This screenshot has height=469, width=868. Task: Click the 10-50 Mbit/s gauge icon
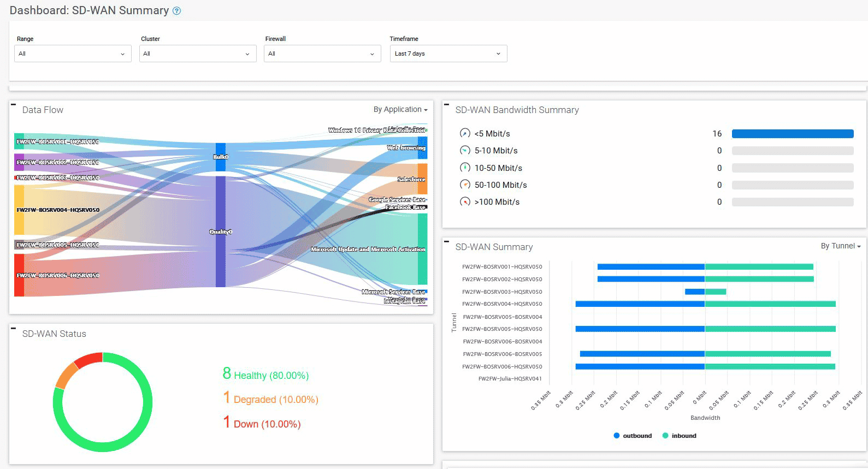(465, 168)
